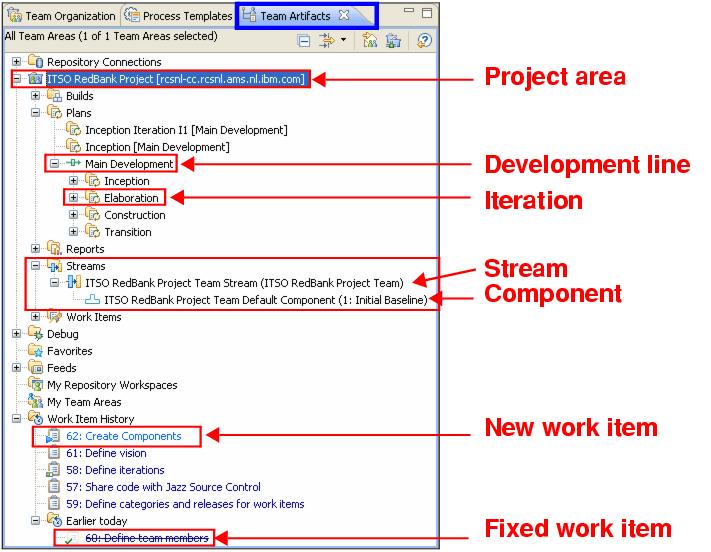The height and width of the screenshot is (552, 711).
Task: Expand the Construction iteration
Action: (x=73, y=215)
